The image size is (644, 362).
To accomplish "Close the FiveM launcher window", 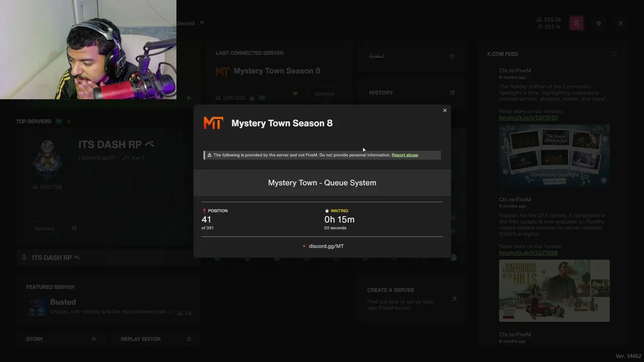I will (x=621, y=23).
